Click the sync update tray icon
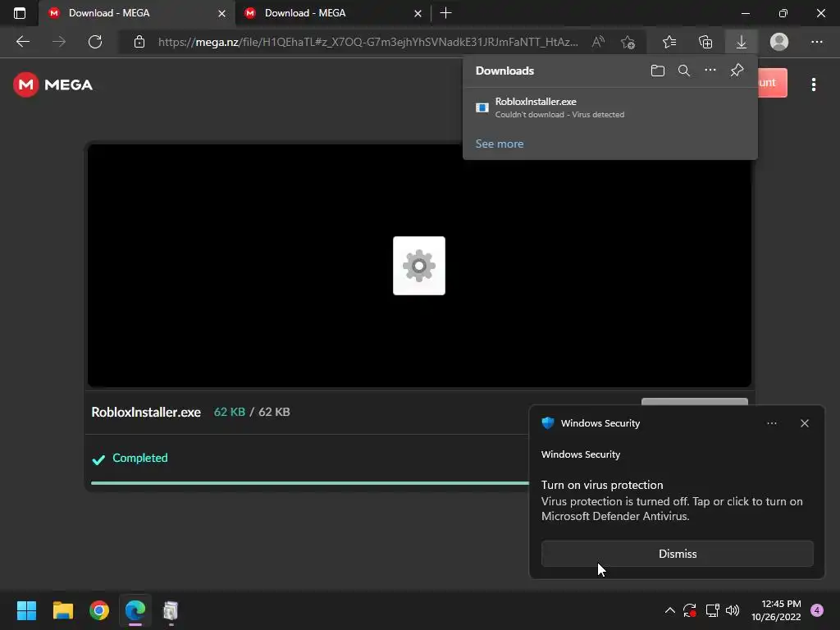Viewport: 840px width, 630px height. coord(690,610)
